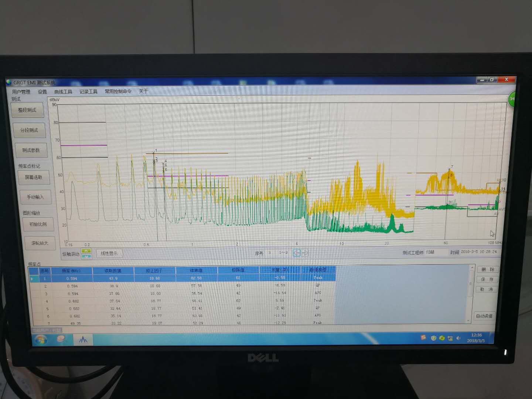The width and height of the screenshot is (532, 399).
Task: Click the 自动读值 auto read button
Action: 484,316
